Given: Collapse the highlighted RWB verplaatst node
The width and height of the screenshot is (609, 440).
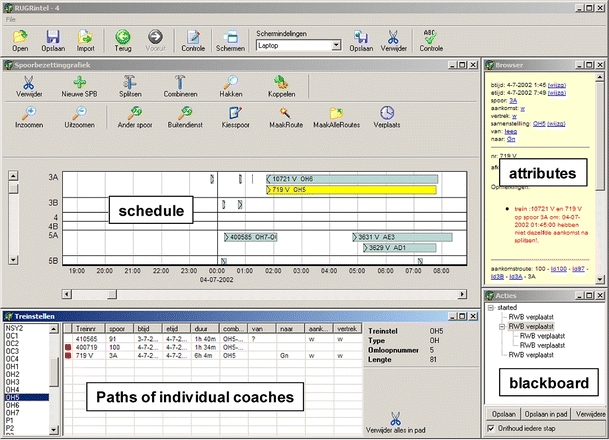Looking at the screenshot, I should (x=502, y=327).
